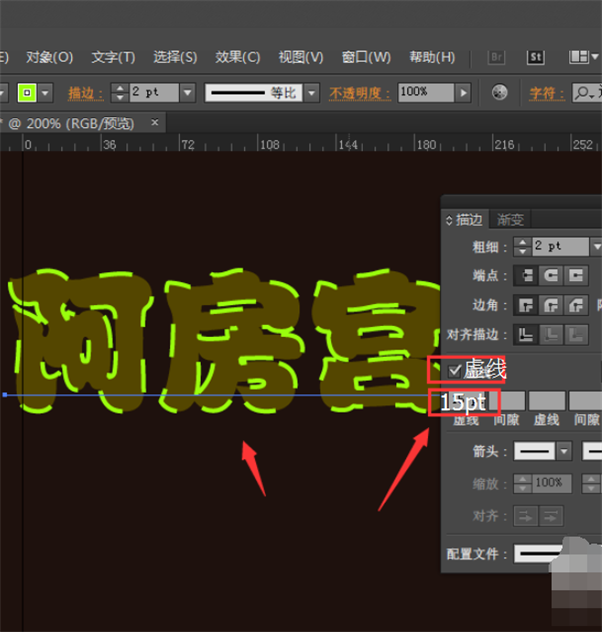Click the control bar 2 pt weight field
602x632 pixels.
point(154,93)
